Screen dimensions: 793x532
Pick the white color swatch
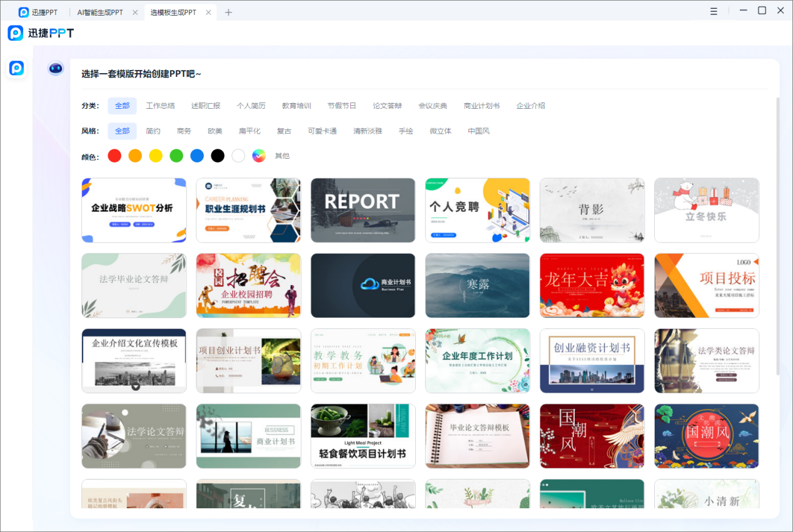pos(238,156)
